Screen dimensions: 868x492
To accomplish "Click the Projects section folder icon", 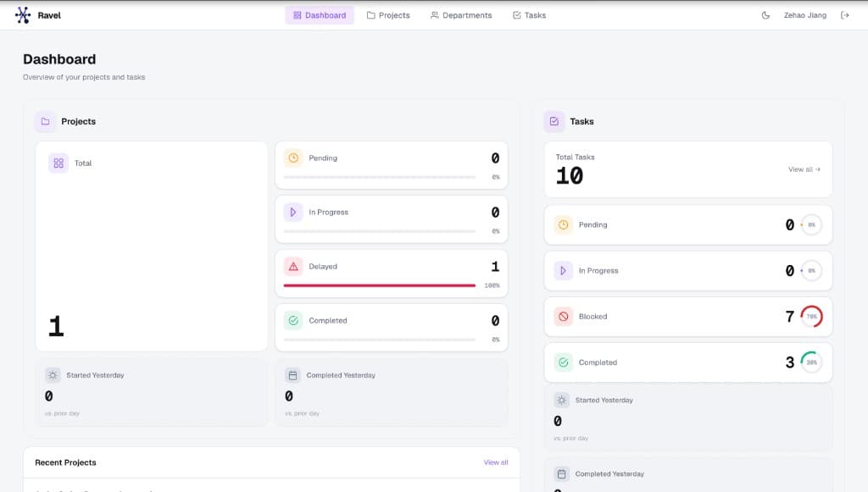I will click(46, 122).
